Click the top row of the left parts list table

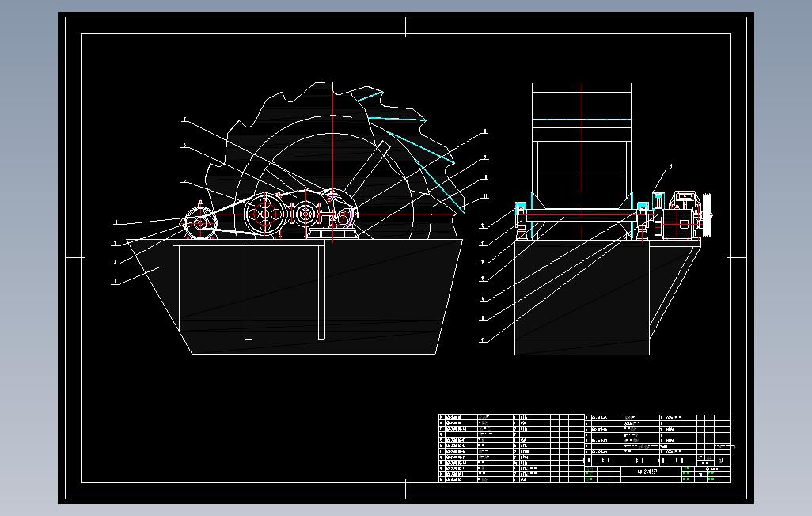click(x=511, y=417)
